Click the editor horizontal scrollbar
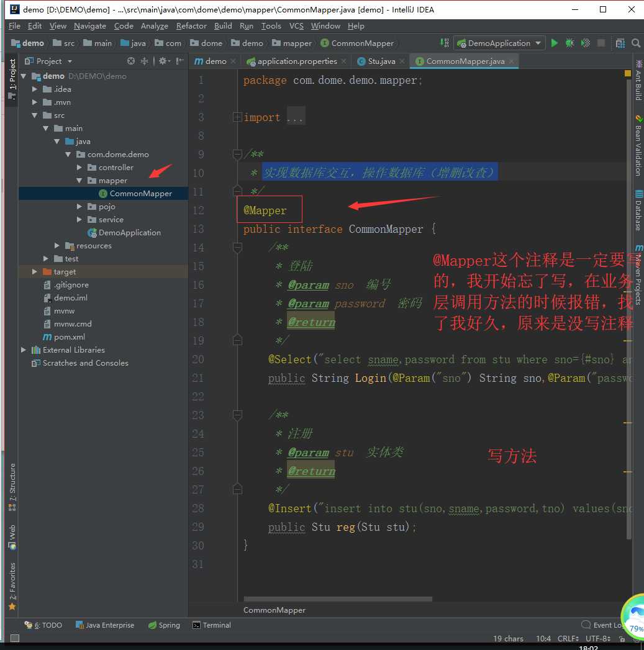Screen dimensions: 644x650 pyautogui.click(x=338, y=599)
